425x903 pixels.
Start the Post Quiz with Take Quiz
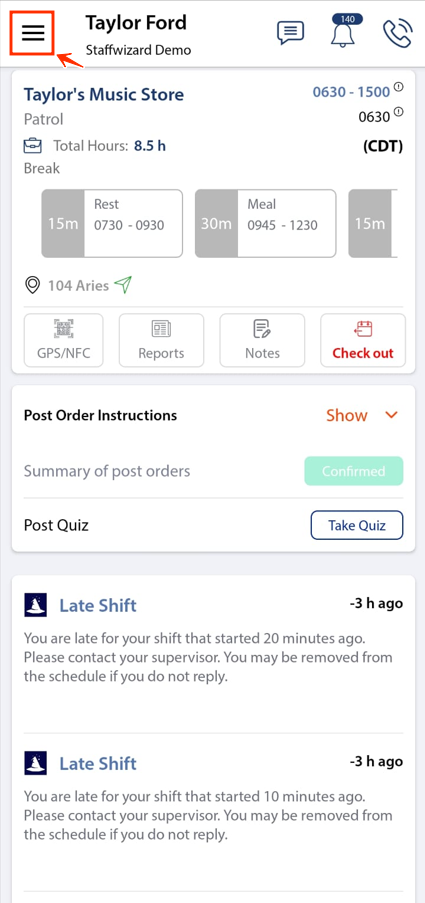pos(357,525)
